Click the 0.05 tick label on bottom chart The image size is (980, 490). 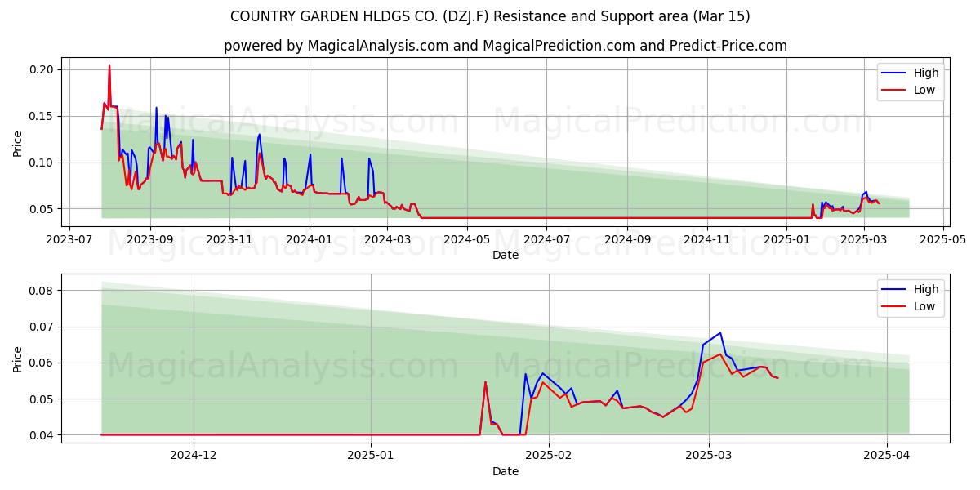pyautogui.click(x=42, y=399)
